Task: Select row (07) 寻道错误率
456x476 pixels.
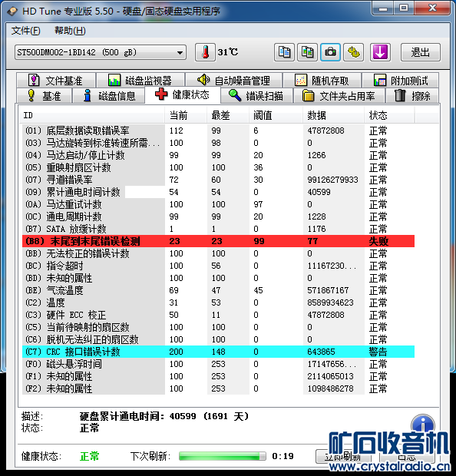Action: click(x=218, y=180)
